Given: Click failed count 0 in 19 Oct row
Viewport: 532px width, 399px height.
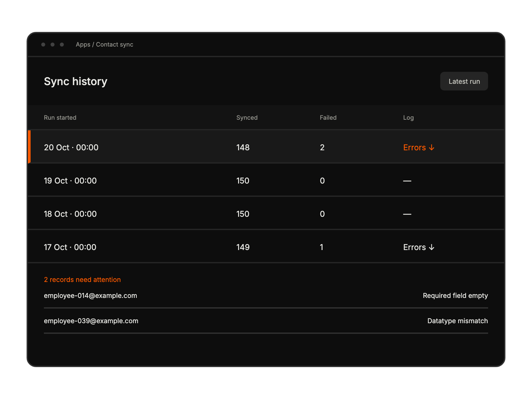Looking at the screenshot, I should (x=322, y=181).
